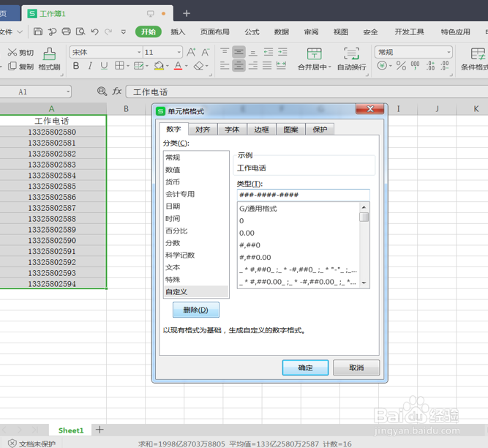Increase font size with A+ icon
The image size is (488, 448).
[x=191, y=52]
